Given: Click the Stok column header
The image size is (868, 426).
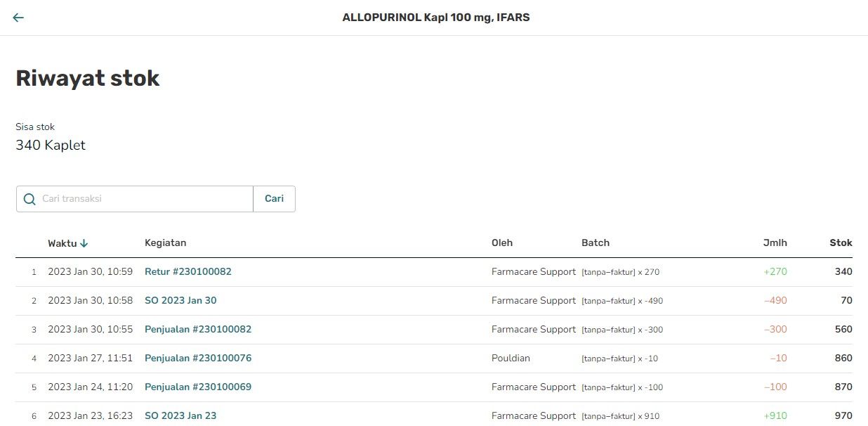Looking at the screenshot, I should click(841, 243).
